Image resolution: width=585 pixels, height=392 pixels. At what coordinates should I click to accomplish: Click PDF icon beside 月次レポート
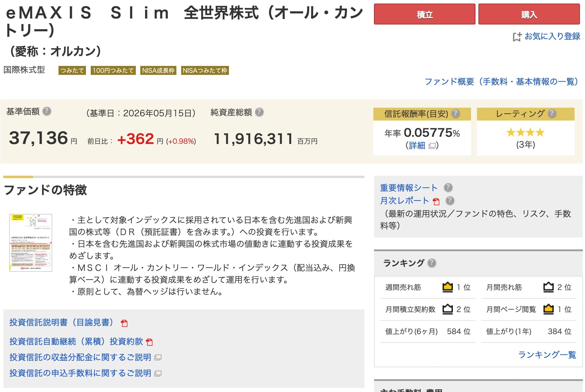(436, 201)
